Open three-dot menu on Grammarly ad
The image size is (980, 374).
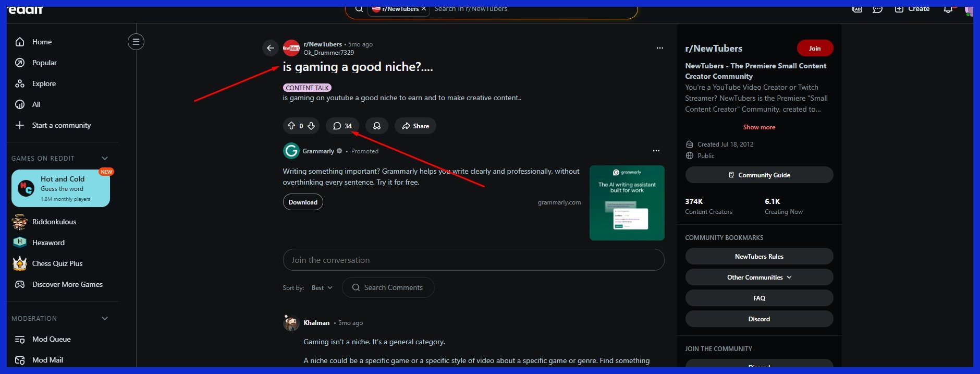656,151
